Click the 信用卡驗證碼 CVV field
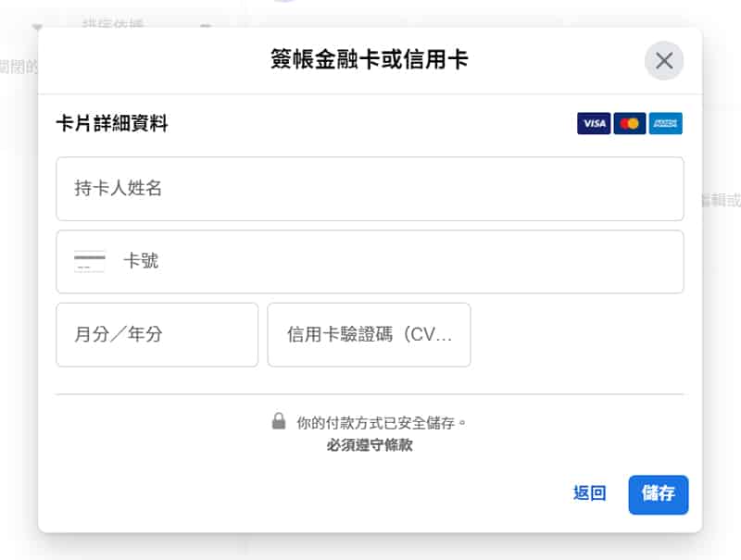This screenshot has height=560, width=741. pyautogui.click(x=369, y=335)
